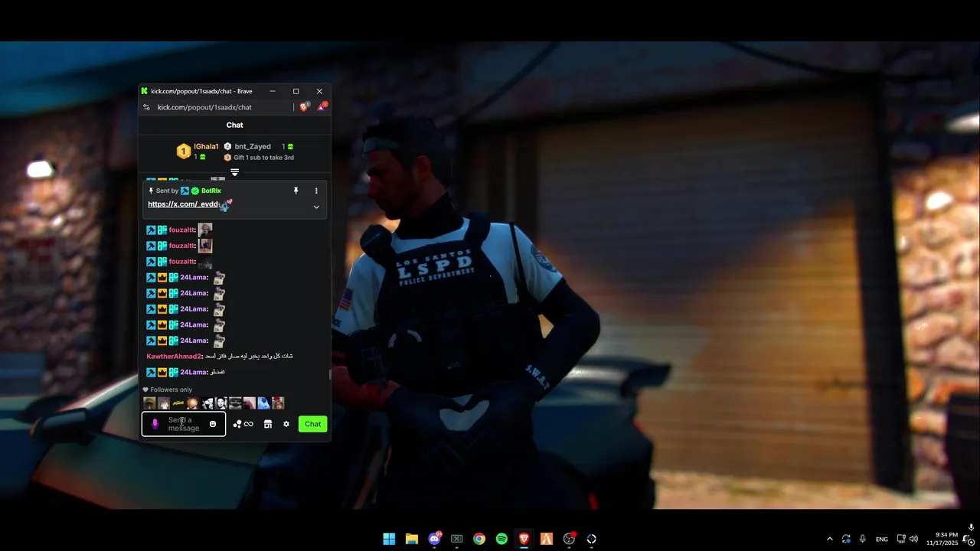
Task: Click the Chat header title
Action: click(234, 125)
